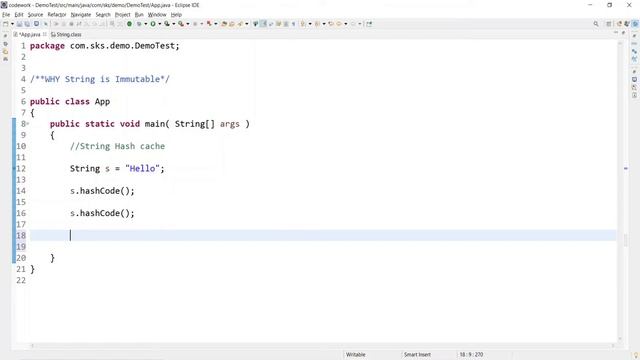Click s.hashCode() on line 14
Viewport: 640px width, 360px height.
pyautogui.click(x=102, y=191)
